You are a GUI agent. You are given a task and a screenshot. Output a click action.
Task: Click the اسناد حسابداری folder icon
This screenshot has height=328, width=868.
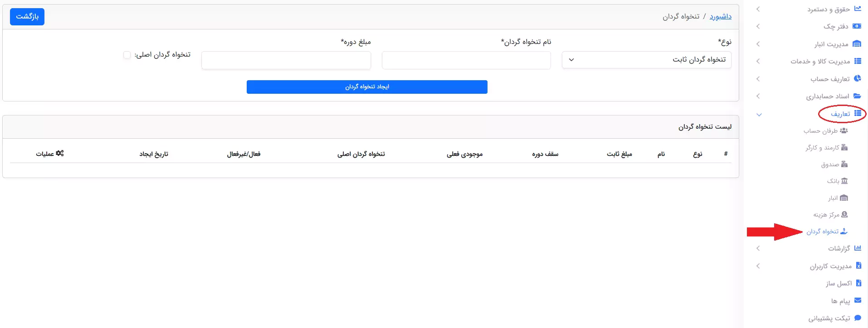pyautogui.click(x=857, y=96)
